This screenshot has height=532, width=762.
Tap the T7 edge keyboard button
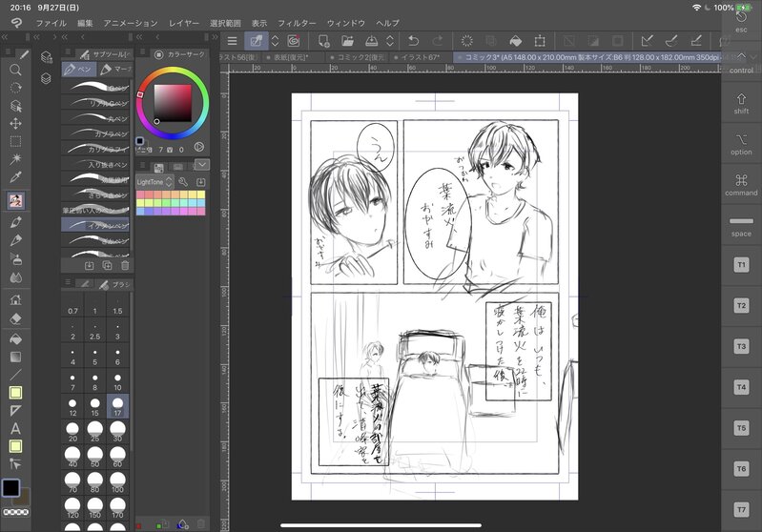pyautogui.click(x=741, y=510)
